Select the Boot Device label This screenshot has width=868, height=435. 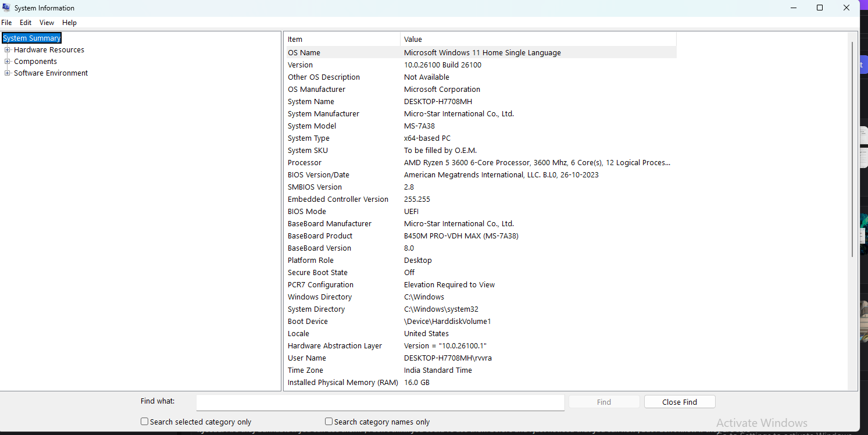pos(308,322)
